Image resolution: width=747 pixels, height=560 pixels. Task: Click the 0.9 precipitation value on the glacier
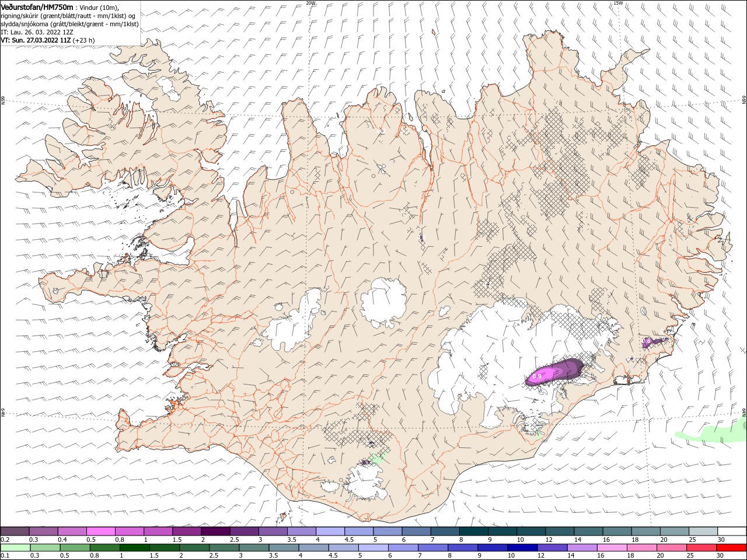click(537, 377)
